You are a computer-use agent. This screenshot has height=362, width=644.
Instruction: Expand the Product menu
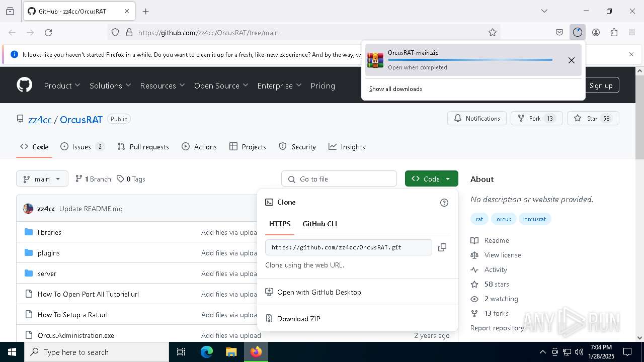coord(62,85)
